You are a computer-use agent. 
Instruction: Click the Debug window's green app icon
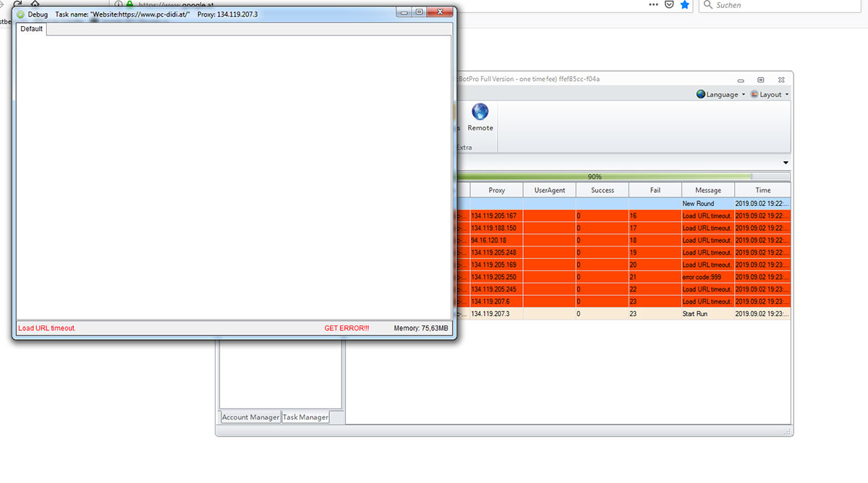pos(20,14)
